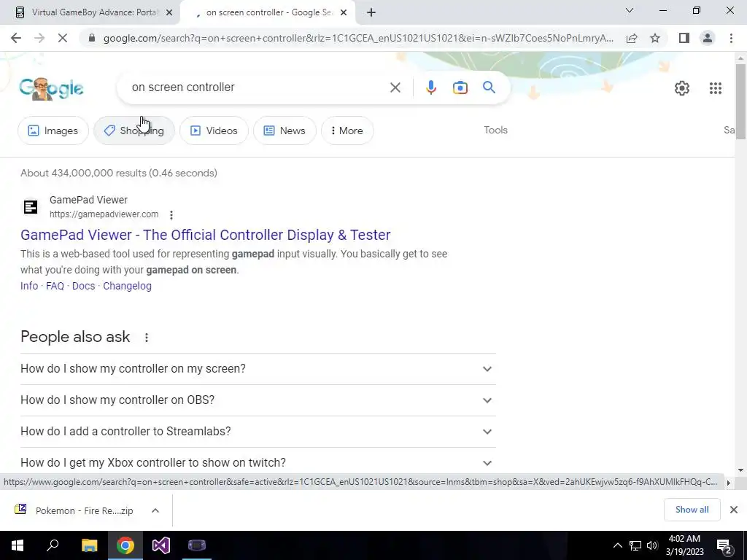The height and width of the screenshot is (560, 747).
Task: Open the Info sitelink
Action: pos(29,286)
